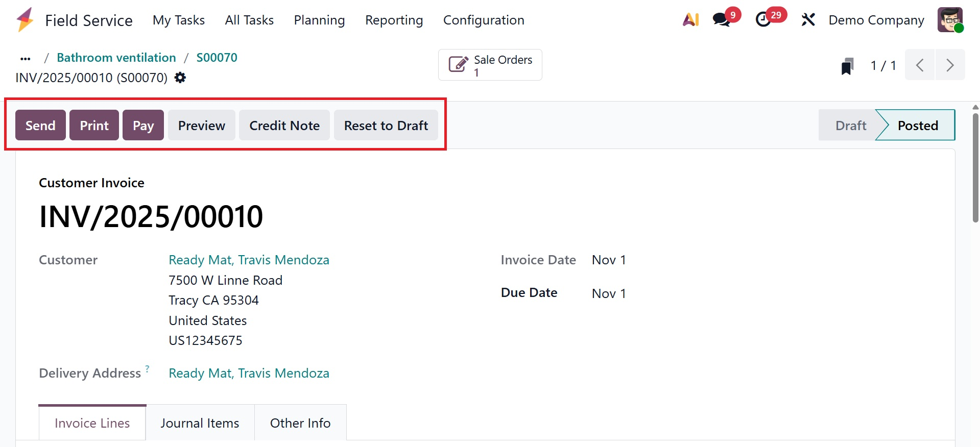Viewport: 980px width, 447px height.
Task: Open the activities clock icon
Action: (763, 20)
